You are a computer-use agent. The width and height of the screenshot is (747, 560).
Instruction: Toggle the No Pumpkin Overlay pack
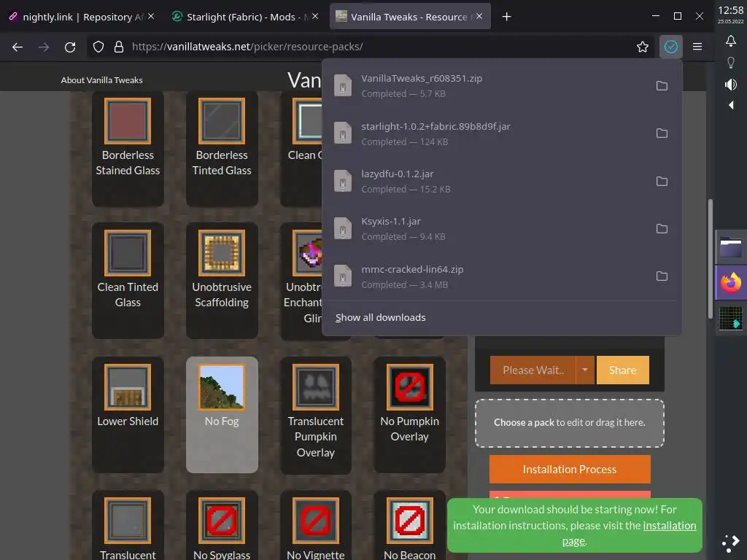pyautogui.click(x=410, y=414)
